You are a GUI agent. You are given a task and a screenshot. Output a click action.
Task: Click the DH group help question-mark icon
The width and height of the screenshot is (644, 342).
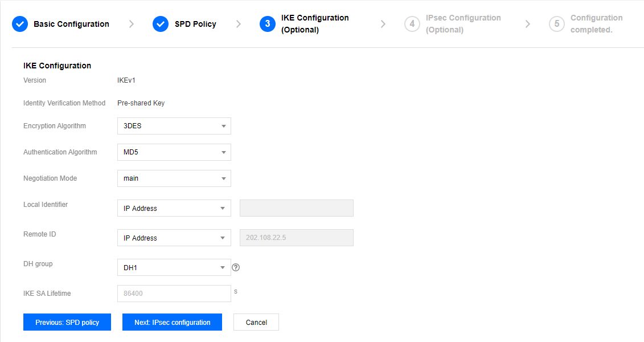tap(236, 267)
